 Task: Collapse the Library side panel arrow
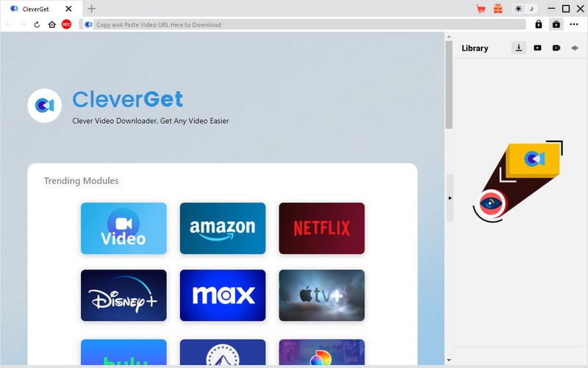click(450, 198)
